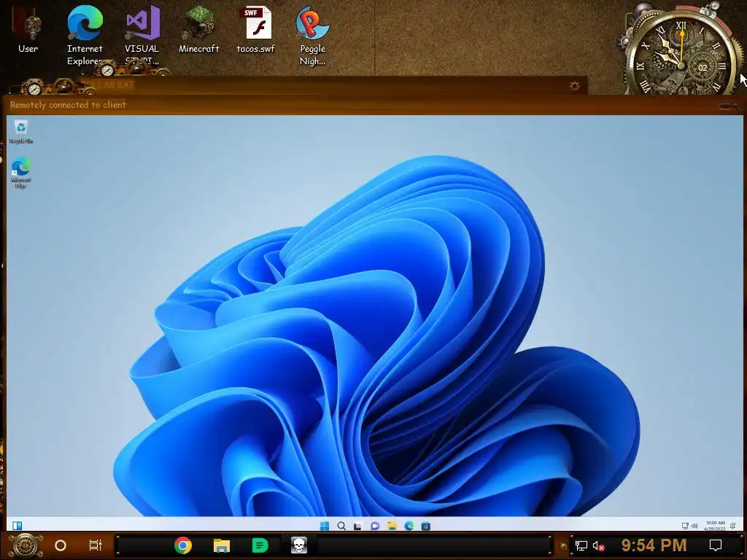The height and width of the screenshot is (560, 747).
Task: Click the remote taskbar volume icon
Action: (x=694, y=526)
